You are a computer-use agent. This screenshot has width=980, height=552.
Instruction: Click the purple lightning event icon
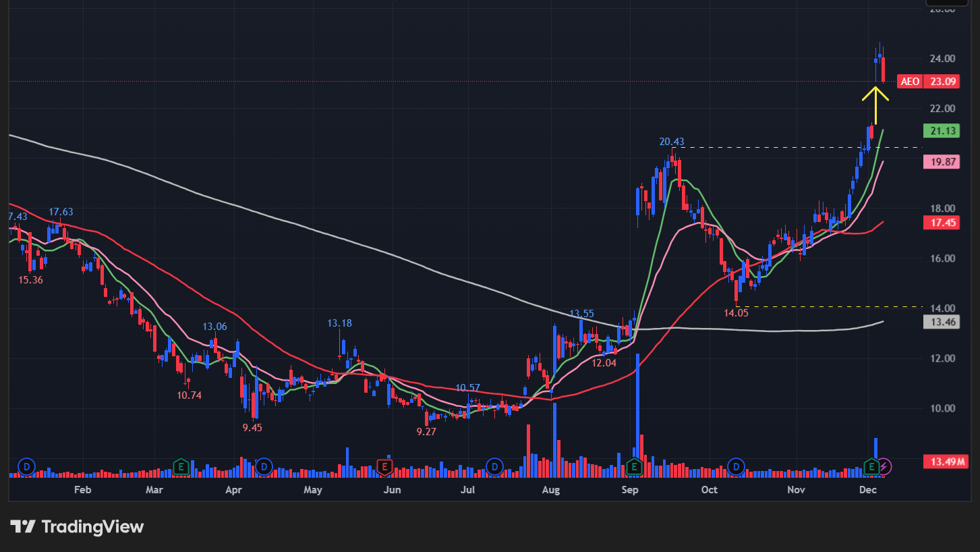[x=885, y=466]
